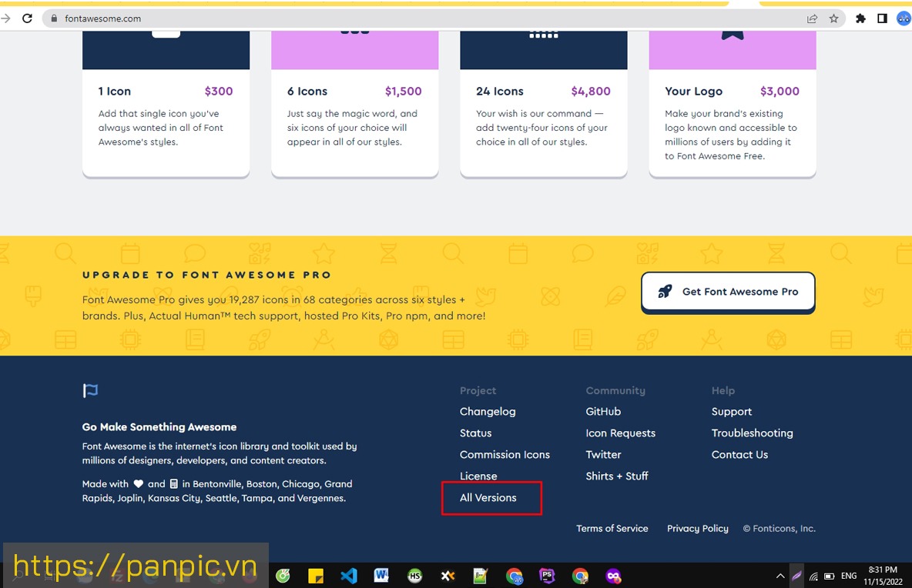The width and height of the screenshot is (912, 588).
Task: Open Microsoft Word from the taskbar
Action: coord(381,575)
